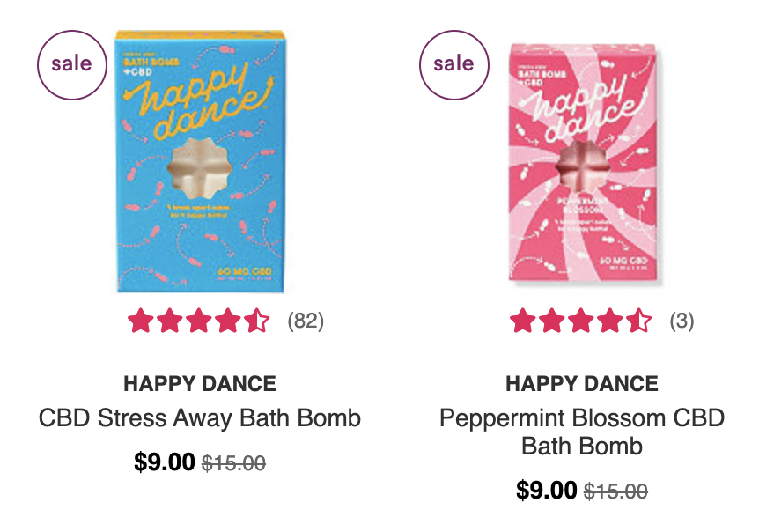Open the pink Peppermint Blossom product image

[584, 163]
